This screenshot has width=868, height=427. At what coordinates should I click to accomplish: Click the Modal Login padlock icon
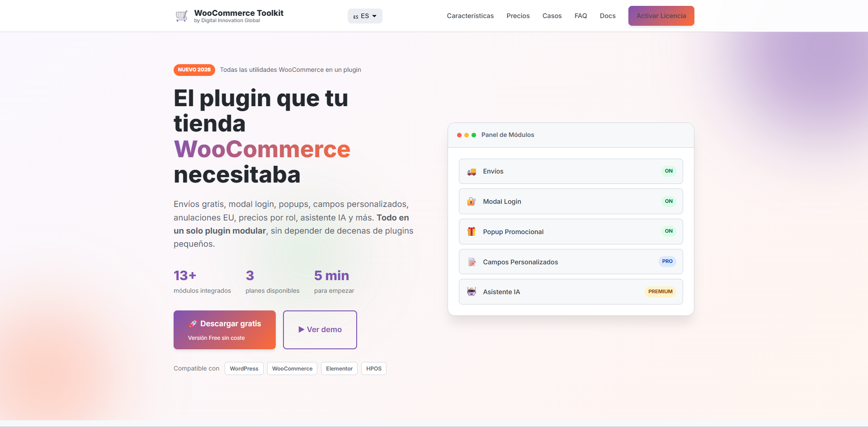pos(472,202)
